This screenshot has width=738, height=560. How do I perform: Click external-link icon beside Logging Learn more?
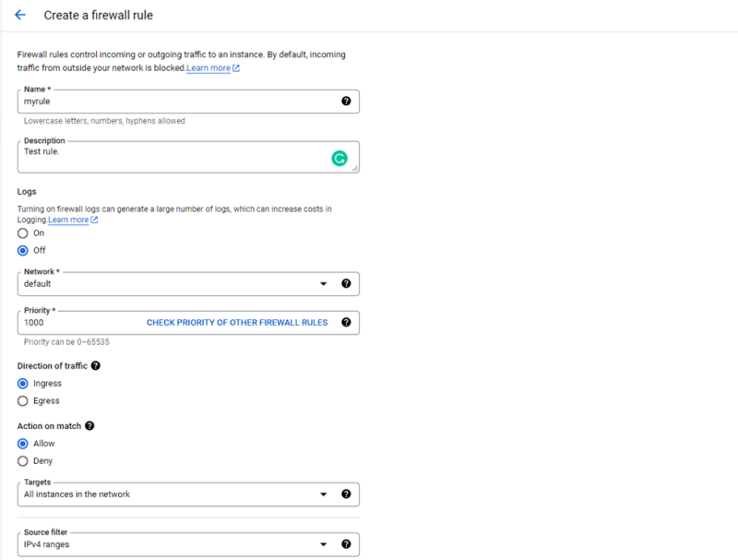point(94,220)
